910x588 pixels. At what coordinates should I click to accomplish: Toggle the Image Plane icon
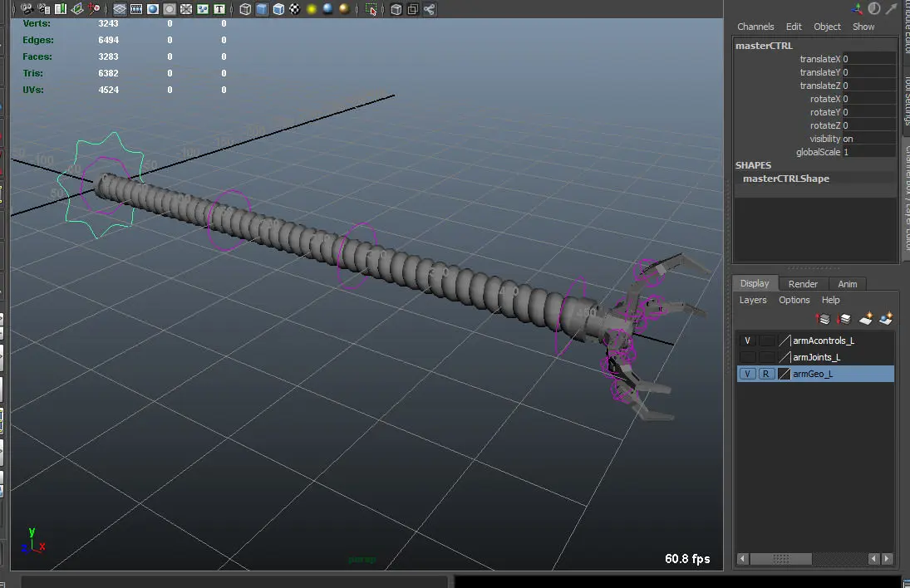click(76, 8)
